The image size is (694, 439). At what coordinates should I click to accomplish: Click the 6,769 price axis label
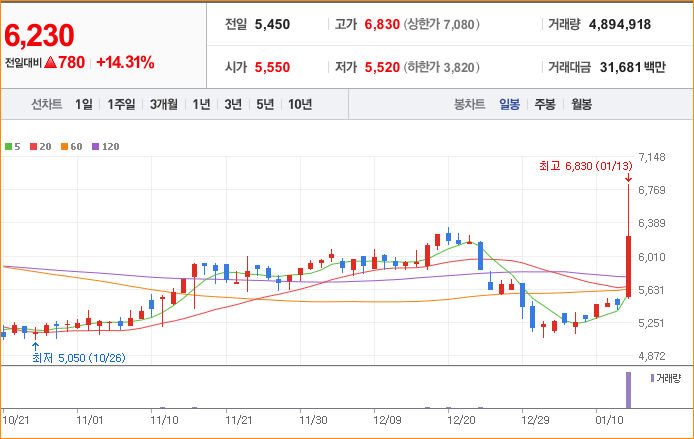tap(652, 190)
